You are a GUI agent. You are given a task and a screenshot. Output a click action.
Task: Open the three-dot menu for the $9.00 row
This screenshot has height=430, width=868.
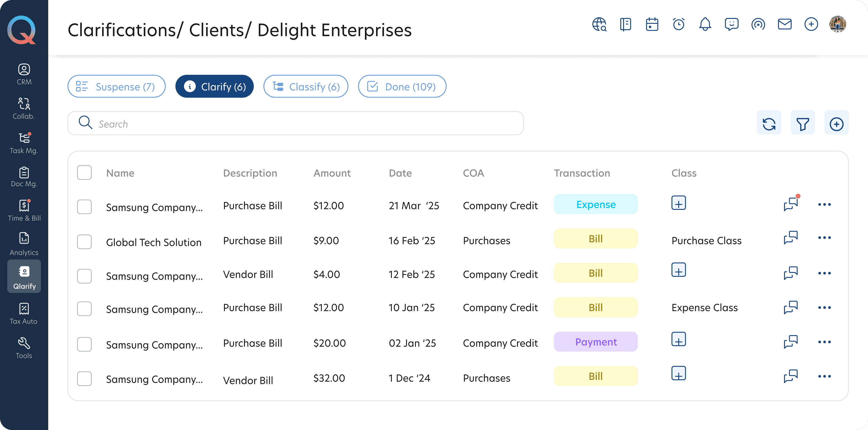(x=824, y=238)
